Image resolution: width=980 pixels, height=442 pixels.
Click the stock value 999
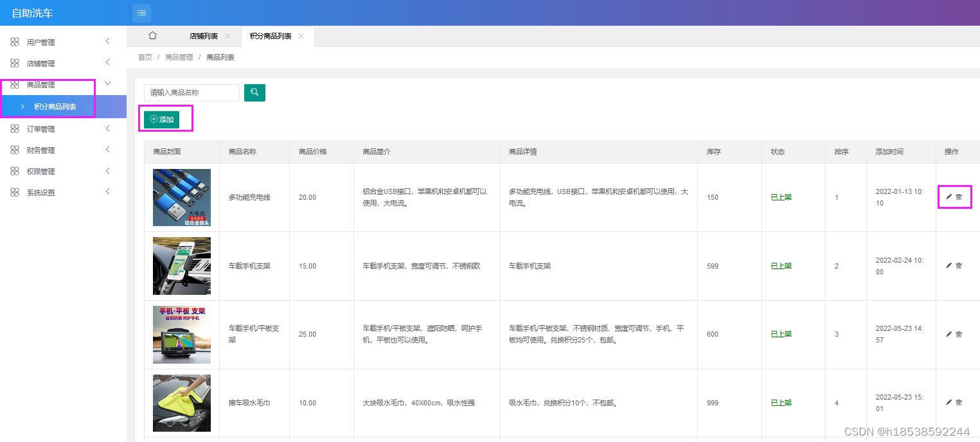(713, 403)
